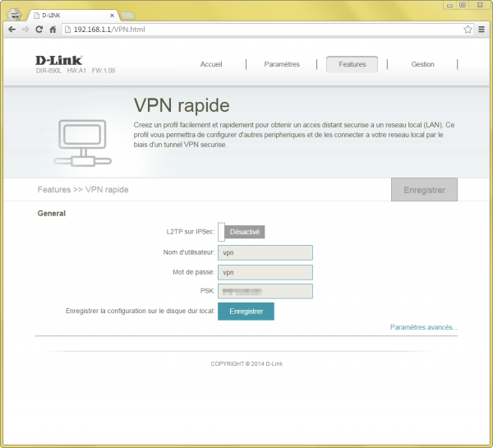Click the D-Link logo
The height and width of the screenshot is (448, 493).
[58, 60]
